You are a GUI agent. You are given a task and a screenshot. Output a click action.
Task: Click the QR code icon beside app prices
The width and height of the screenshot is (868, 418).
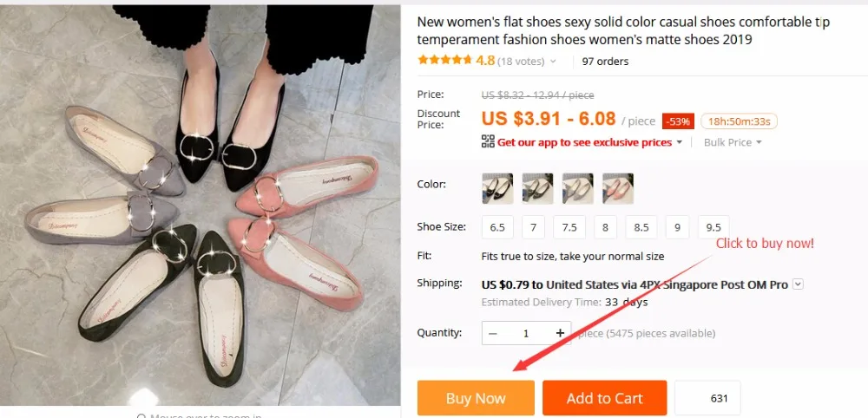tap(487, 141)
